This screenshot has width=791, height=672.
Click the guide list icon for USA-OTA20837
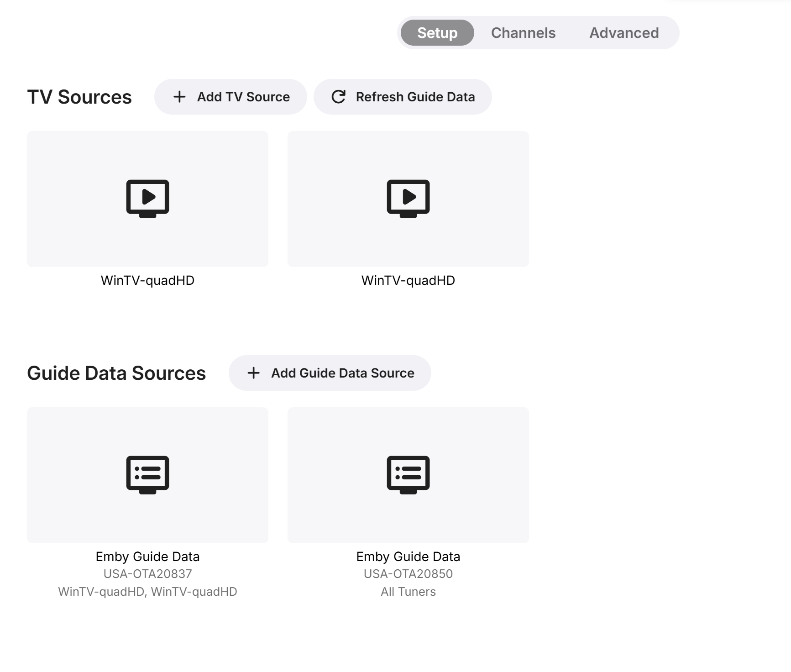tap(147, 475)
